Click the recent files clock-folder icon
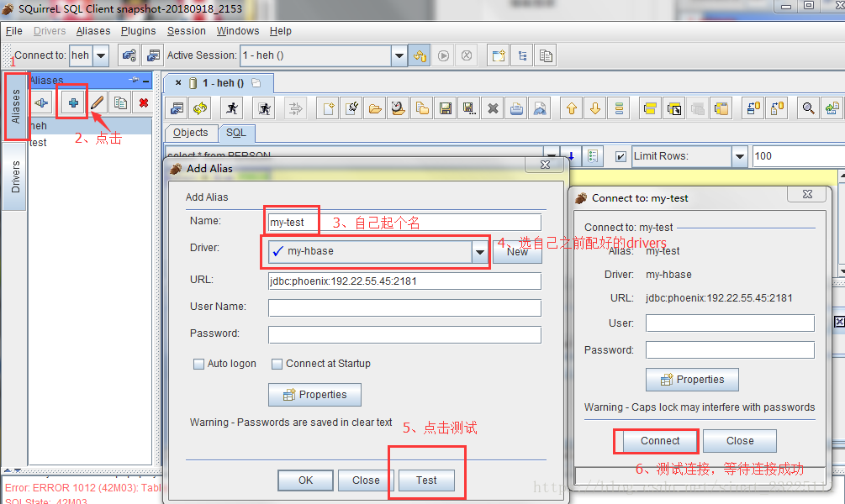The width and height of the screenshot is (845, 504). (x=399, y=108)
